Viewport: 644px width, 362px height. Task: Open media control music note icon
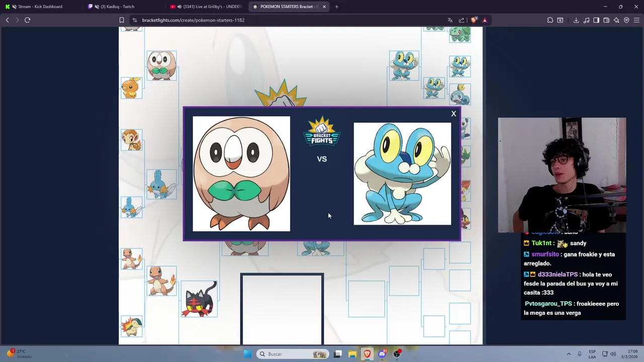[x=586, y=20]
